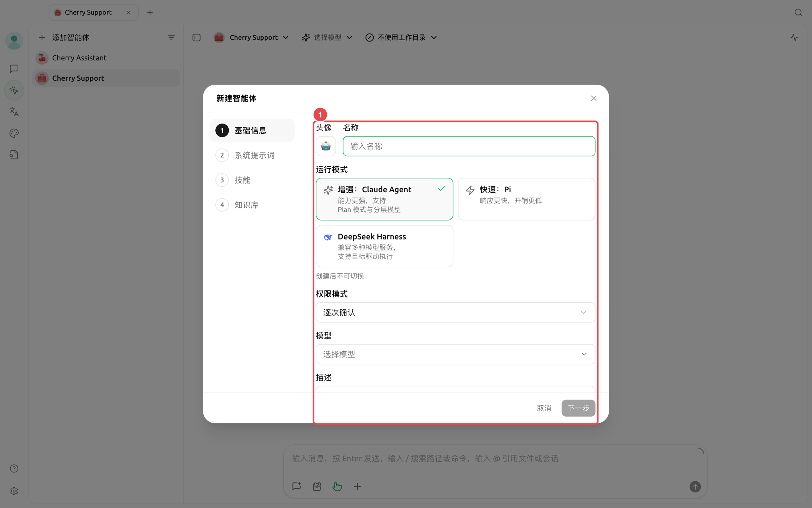Open the 不使用工作目录 dropdown
Viewport: 812px width, 508px height.
401,37
